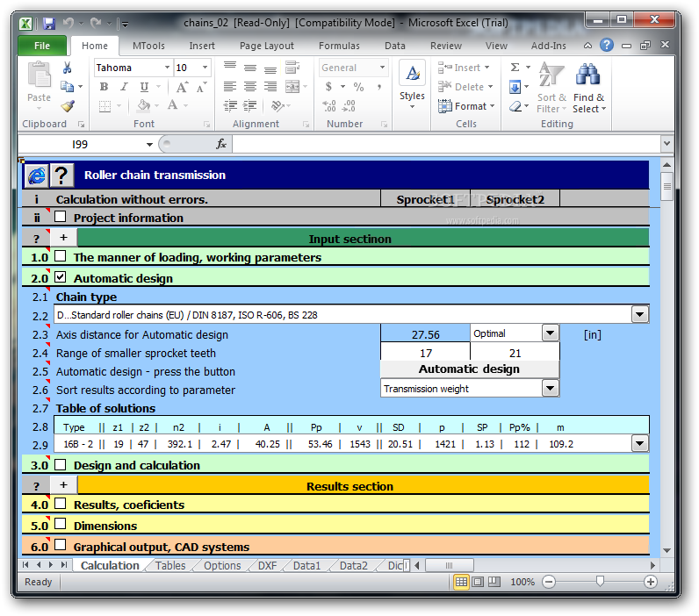Open the MTools ribbon tab
The image size is (699, 616).
pos(149,46)
